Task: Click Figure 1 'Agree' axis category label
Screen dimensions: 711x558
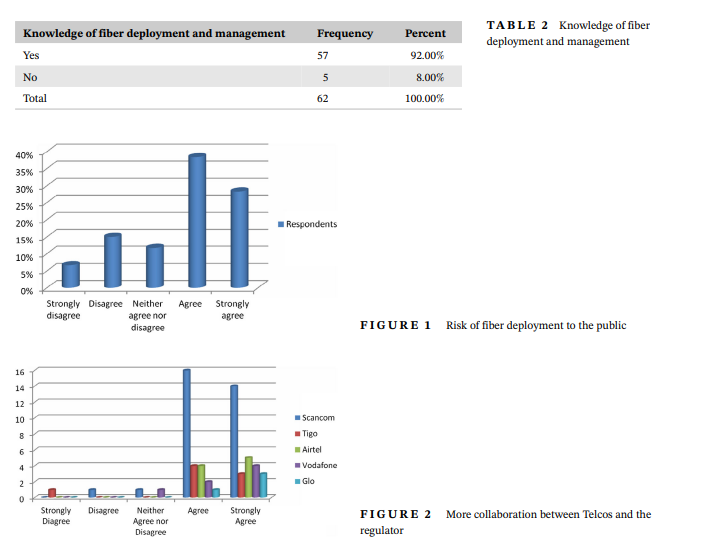Action: pyautogui.click(x=190, y=304)
